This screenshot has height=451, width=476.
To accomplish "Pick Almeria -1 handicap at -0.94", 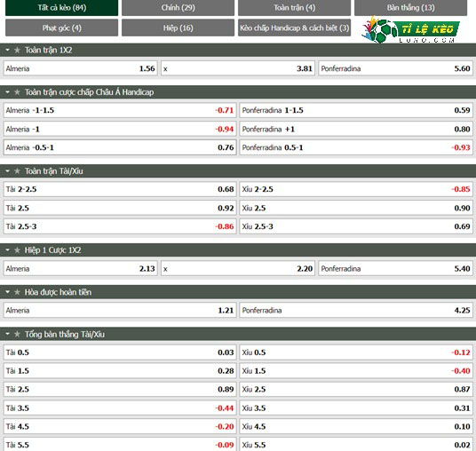I will tap(120, 129).
